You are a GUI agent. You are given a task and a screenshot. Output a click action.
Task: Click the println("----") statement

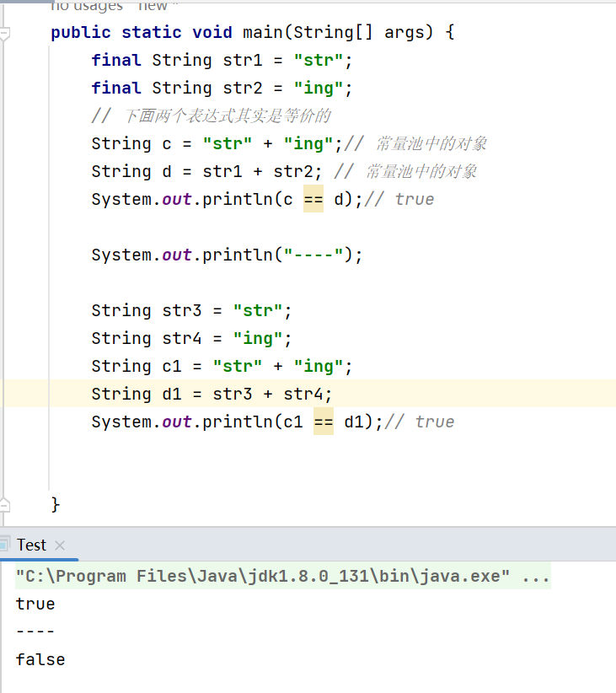pyautogui.click(x=226, y=255)
